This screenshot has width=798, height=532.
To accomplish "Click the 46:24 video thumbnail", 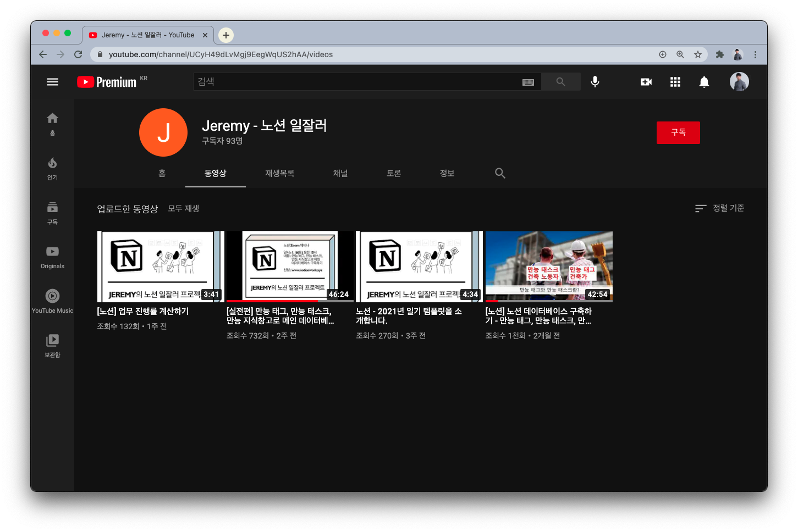I will click(290, 267).
